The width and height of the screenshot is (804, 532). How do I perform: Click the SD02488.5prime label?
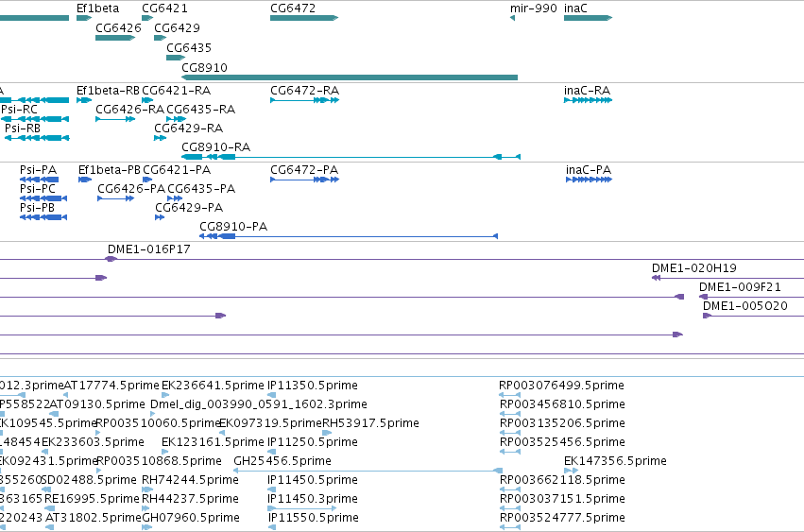89,480
